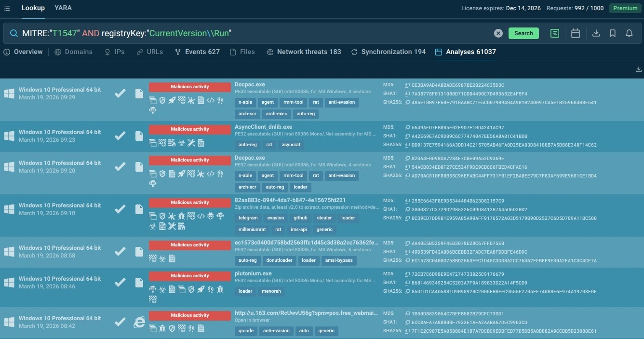
Task: Open the AsyncClient_dnlib.exe analysis link
Action: tap(263, 127)
